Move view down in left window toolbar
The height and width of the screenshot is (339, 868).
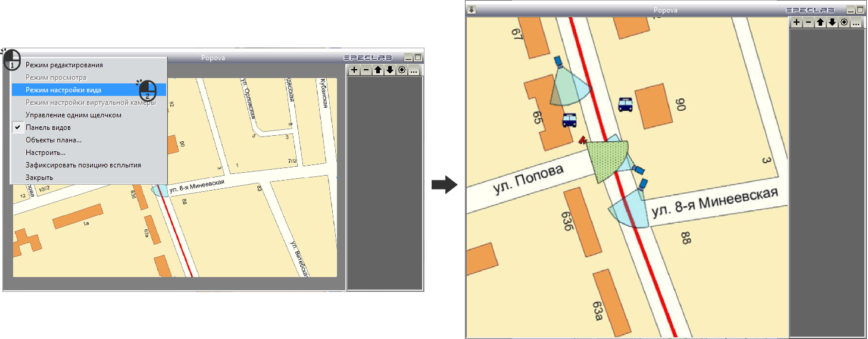click(x=390, y=70)
